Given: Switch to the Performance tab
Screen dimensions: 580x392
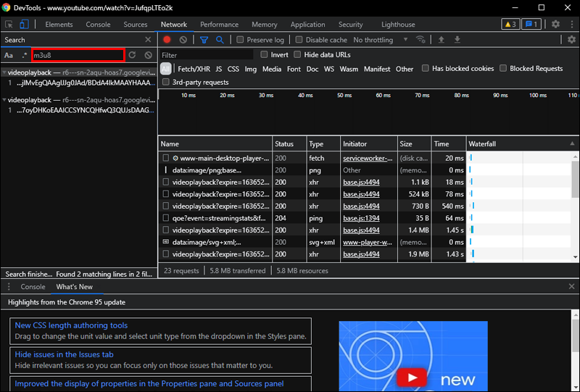Looking at the screenshot, I should (x=219, y=24).
